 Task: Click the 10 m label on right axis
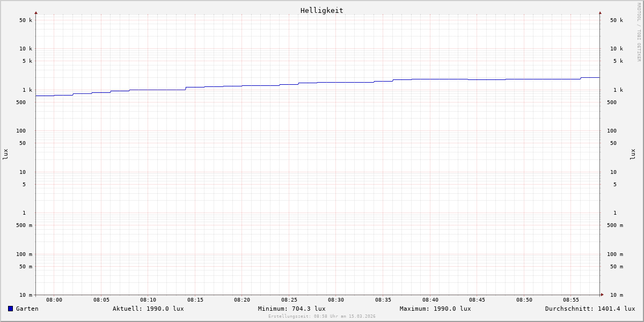click(x=616, y=295)
